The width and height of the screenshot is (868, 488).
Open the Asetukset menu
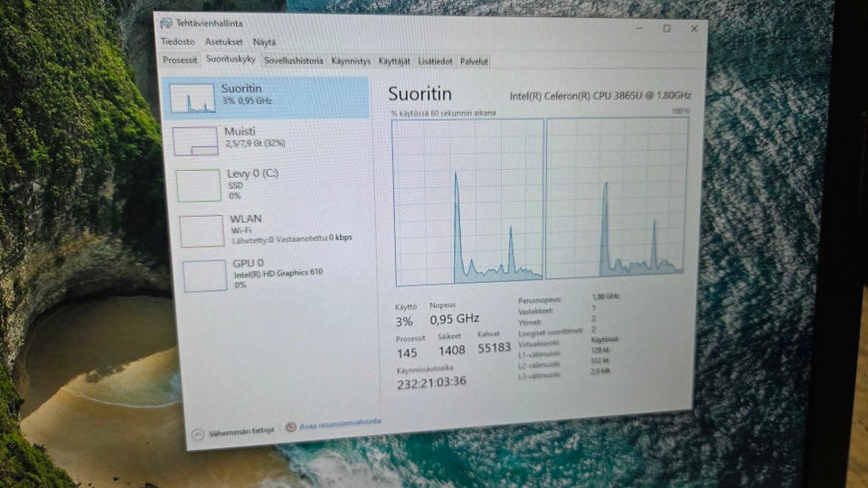tap(223, 42)
